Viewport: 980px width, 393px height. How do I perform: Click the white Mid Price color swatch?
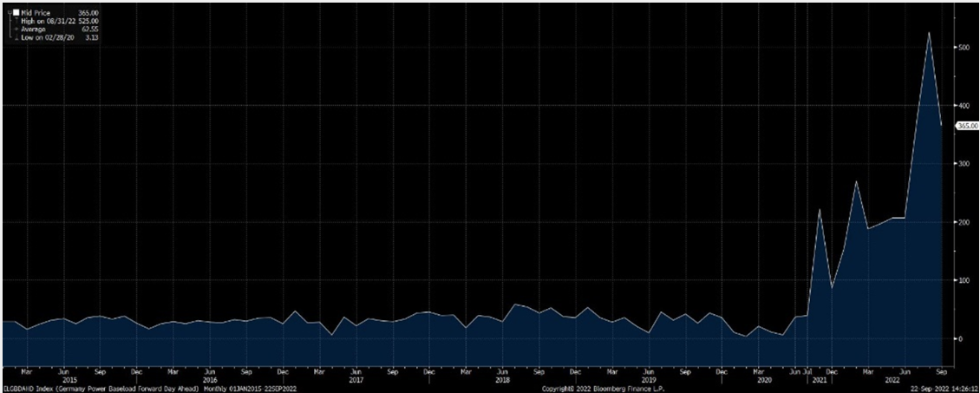click(x=16, y=12)
